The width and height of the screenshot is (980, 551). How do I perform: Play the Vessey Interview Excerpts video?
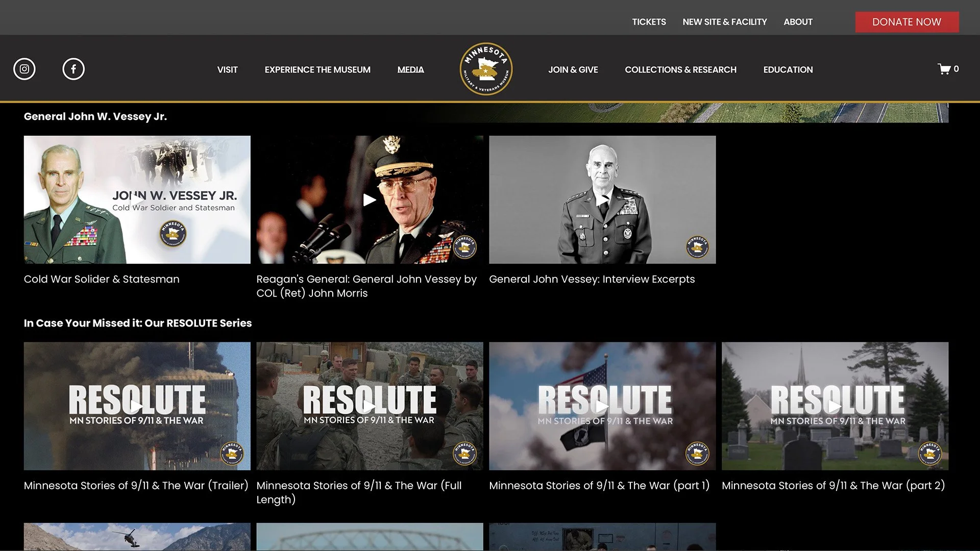coord(602,200)
